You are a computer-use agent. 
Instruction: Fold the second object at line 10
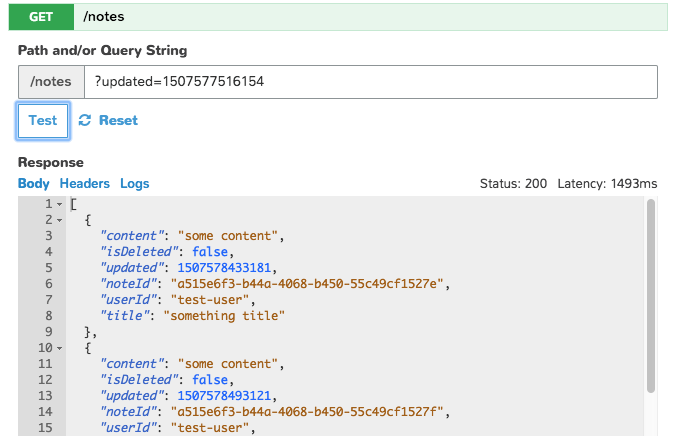pyautogui.click(x=59, y=348)
